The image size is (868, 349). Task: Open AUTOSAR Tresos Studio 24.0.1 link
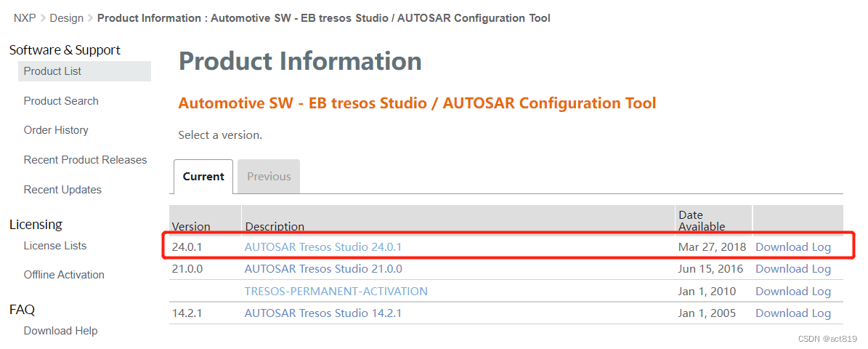[x=323, y=247]
